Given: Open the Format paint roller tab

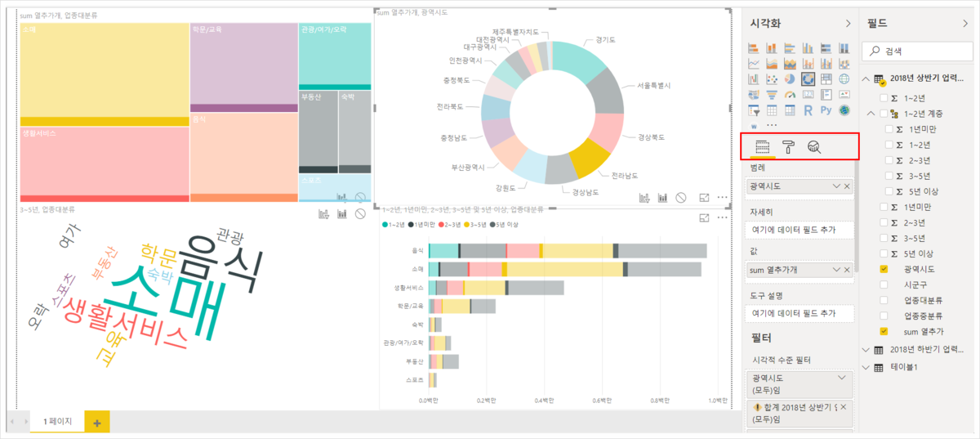Looking at the screenshot, I should click(x=789, y=147).
